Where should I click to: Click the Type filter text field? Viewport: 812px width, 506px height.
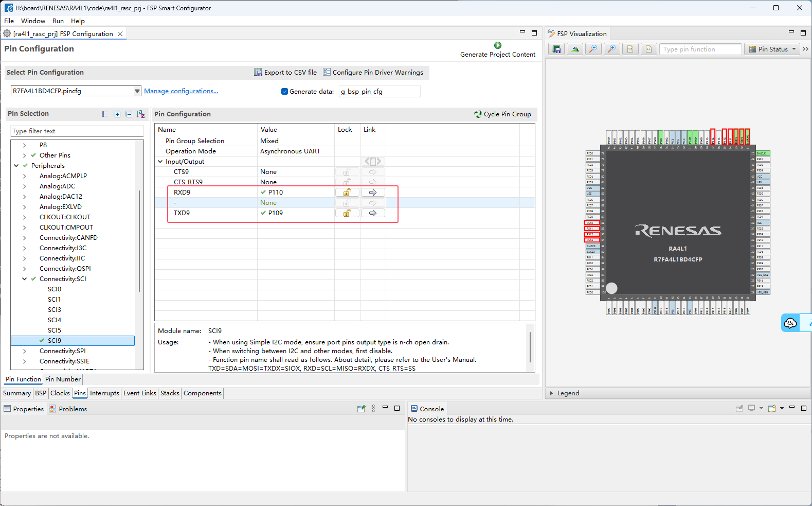click(x=77, y=131)
